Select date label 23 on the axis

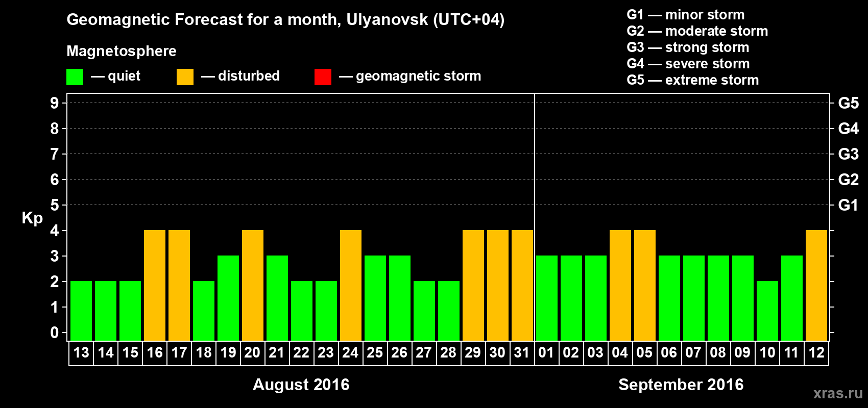tap(326, 353)
